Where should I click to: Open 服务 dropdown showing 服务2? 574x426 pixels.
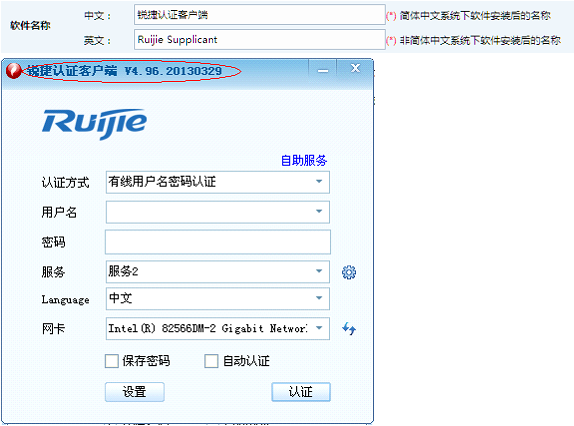click(x=218, y=272)
